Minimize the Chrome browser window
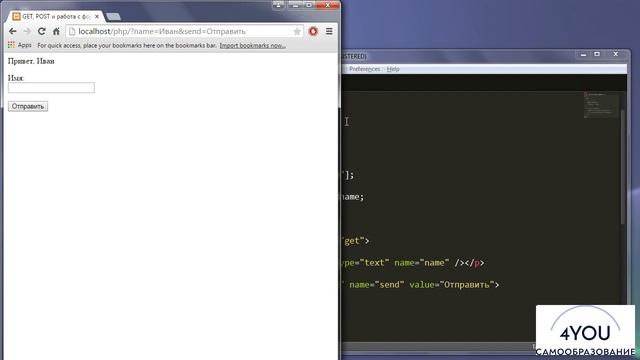This screenshot has width=640, height=360. (296, 5)
